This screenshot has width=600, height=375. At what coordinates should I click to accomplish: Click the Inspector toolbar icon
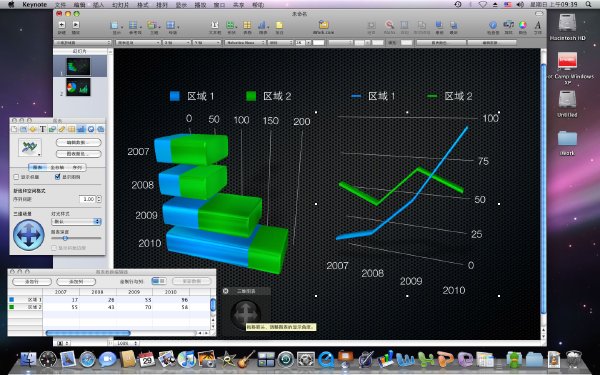pos(492,25)
